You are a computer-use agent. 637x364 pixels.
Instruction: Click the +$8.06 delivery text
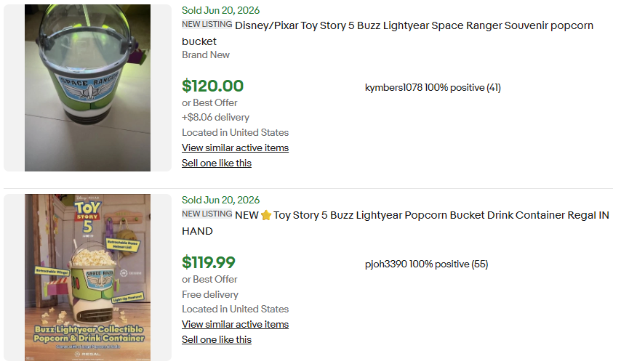point(215,117)
